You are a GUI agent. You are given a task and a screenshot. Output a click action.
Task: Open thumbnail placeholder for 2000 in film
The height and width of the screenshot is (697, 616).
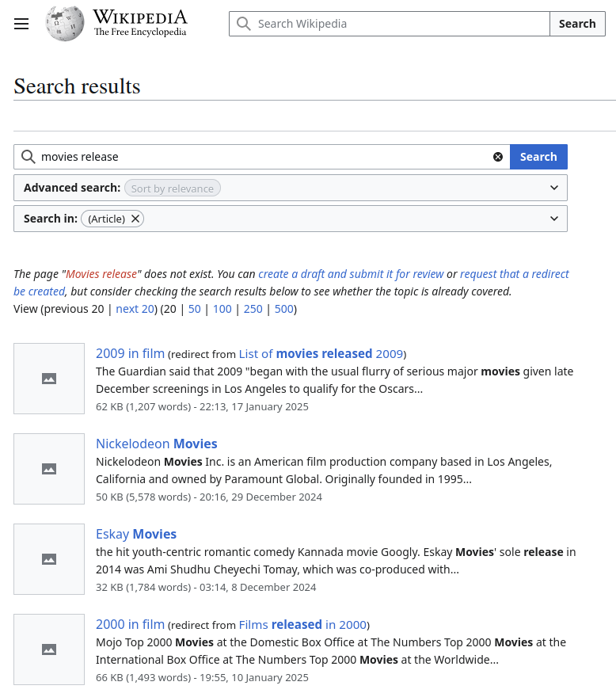(x=49, y=649)
